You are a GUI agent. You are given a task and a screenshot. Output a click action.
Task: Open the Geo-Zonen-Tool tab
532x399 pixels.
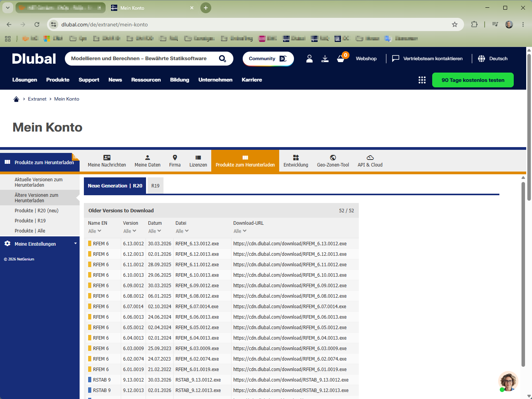coord(333,161)
